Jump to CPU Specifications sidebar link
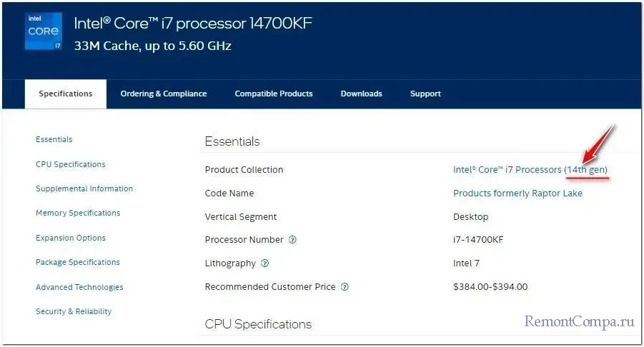 71,164
